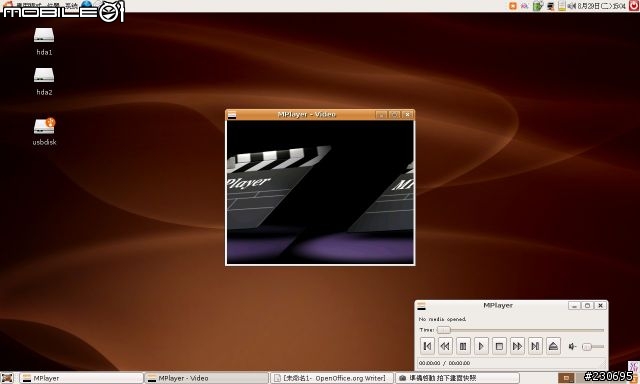Viewport: 640px width, 384px height.
Task: Close the MPlayer control window
Action: click(600, 305)
